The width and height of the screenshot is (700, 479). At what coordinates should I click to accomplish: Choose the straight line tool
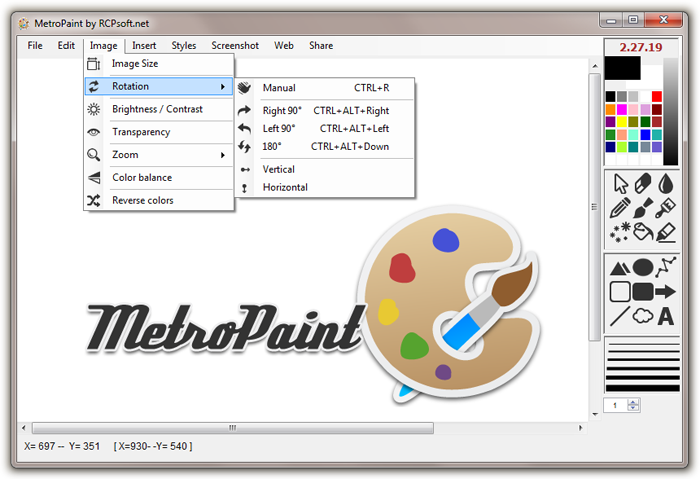click(x=620, y=316)
